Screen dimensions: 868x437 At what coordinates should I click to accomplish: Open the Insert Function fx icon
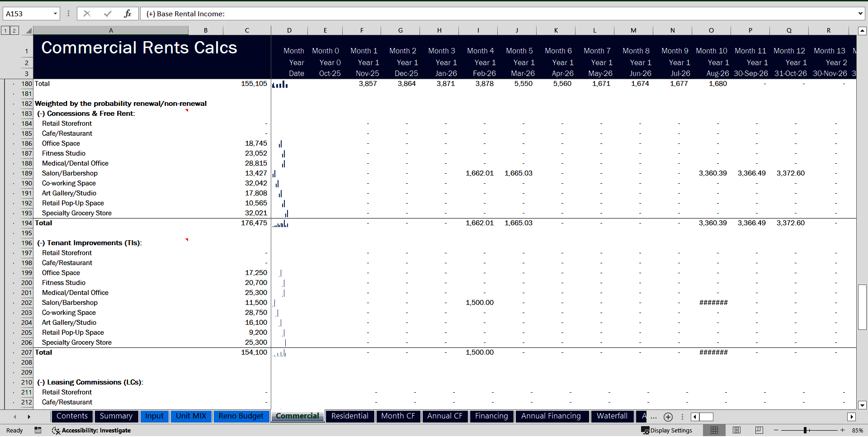pyautogui.click(x=127, y=14)
